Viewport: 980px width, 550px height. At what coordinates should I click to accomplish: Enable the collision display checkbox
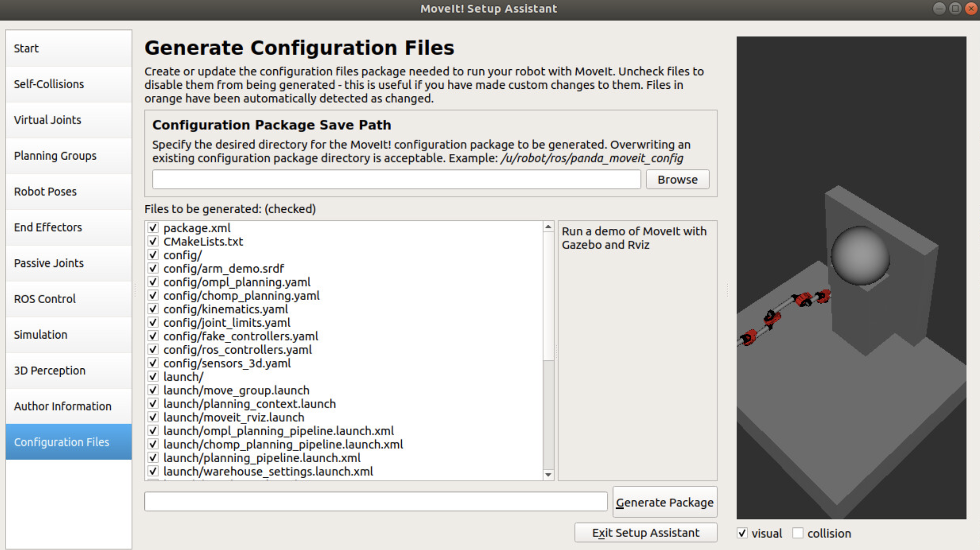pyautogui.click(x=798, y=533)
